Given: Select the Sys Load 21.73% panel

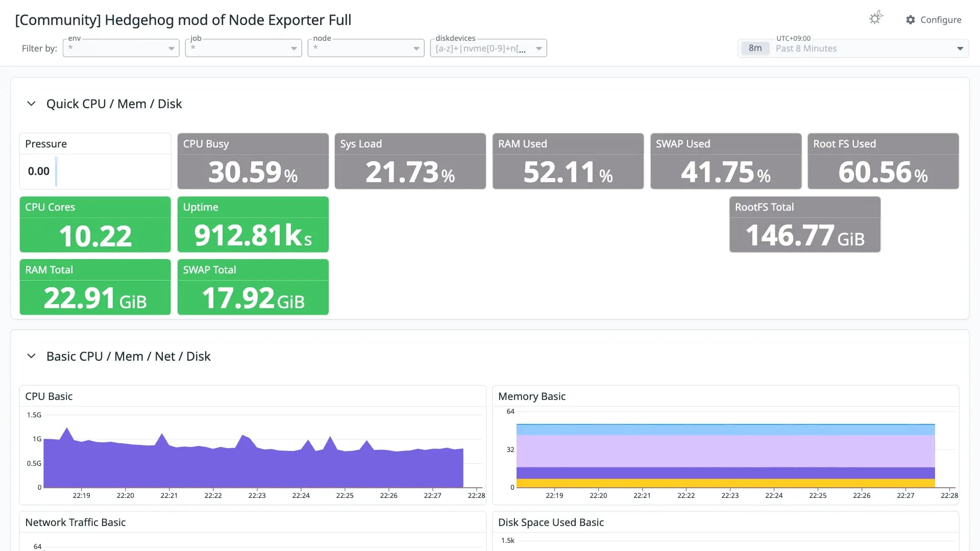Looking at the screenshot, I should pyautogui.click(x=410, y=161).
